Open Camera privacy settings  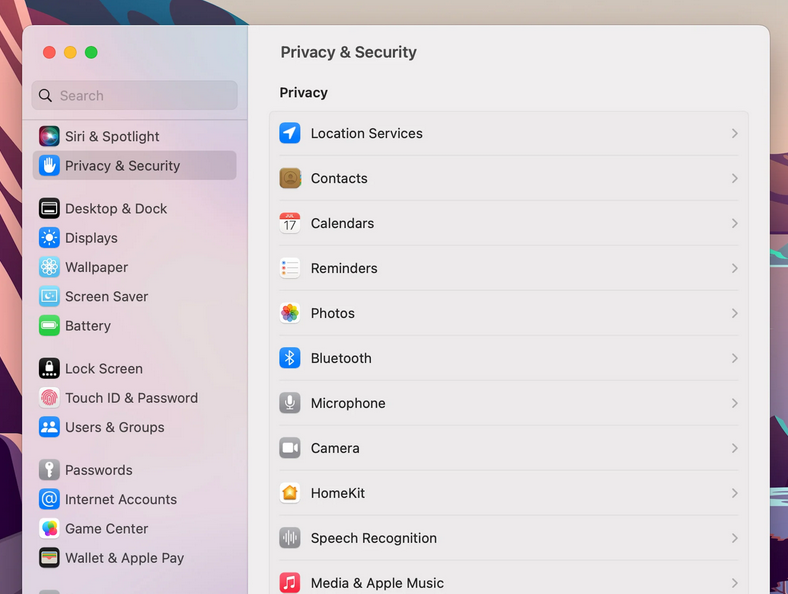509,448
